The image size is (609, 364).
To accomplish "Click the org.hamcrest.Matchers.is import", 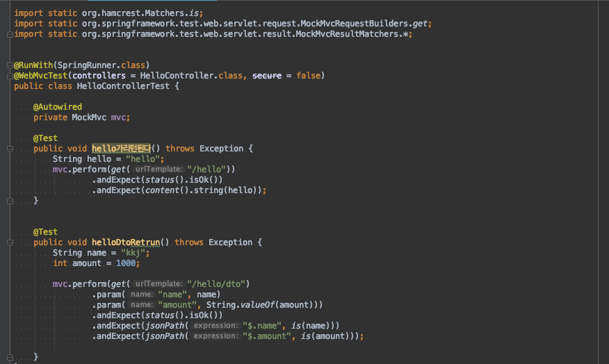I will [140, 13].
